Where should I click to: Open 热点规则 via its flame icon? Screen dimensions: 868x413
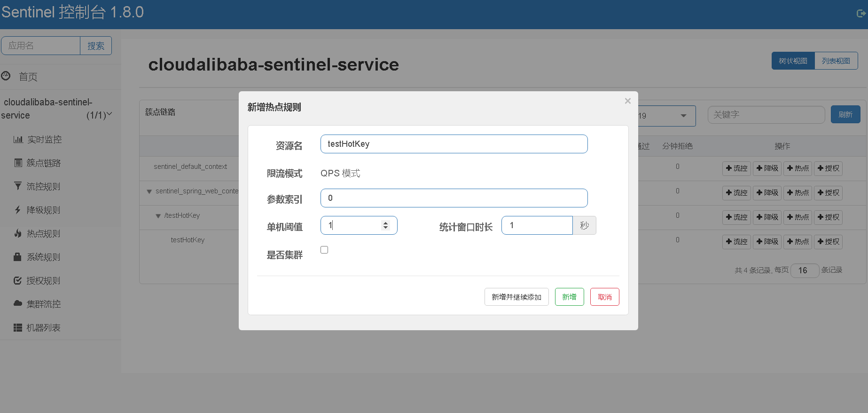coord(18,233)
